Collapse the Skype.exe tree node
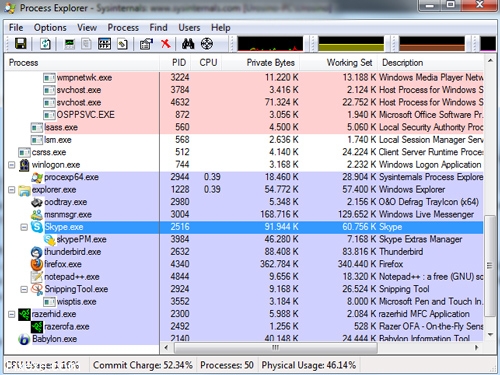The image size is (500, 375). (24, 227)
